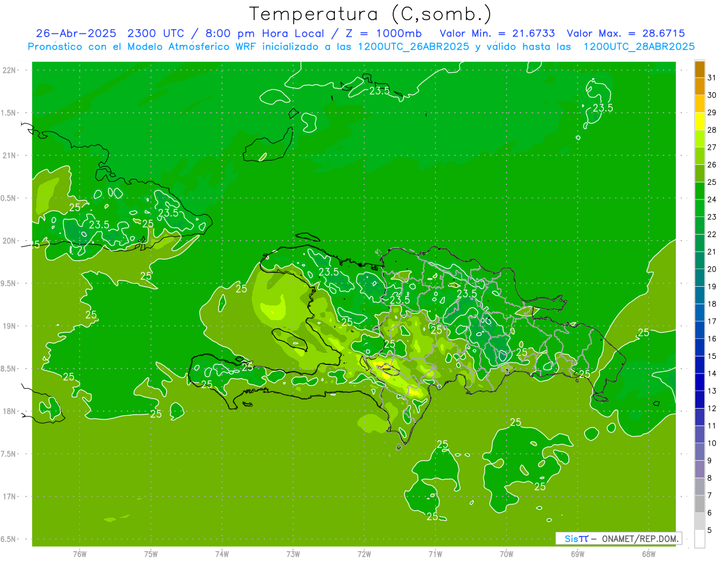Click the color bar label 15

tap(712, 356)
